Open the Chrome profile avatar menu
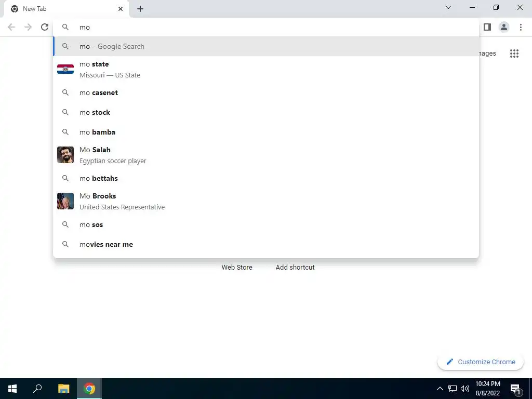 (504, 27)
